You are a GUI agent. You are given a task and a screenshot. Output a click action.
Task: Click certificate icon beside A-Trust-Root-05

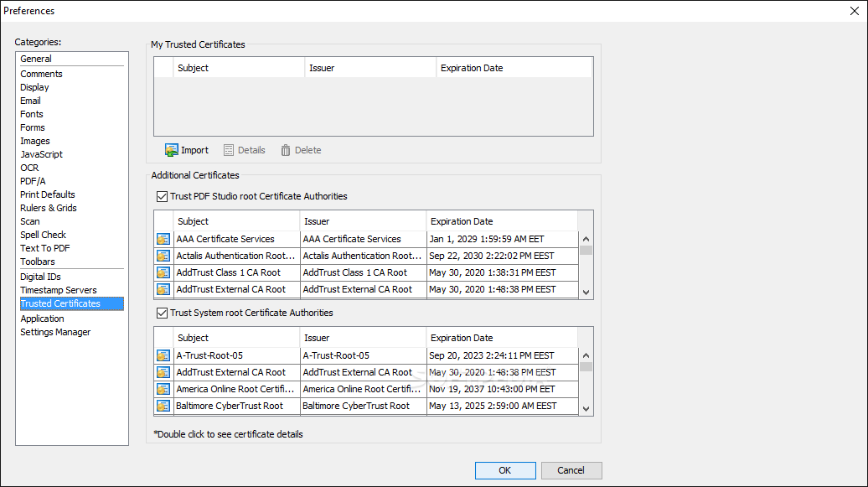[163, 355]
